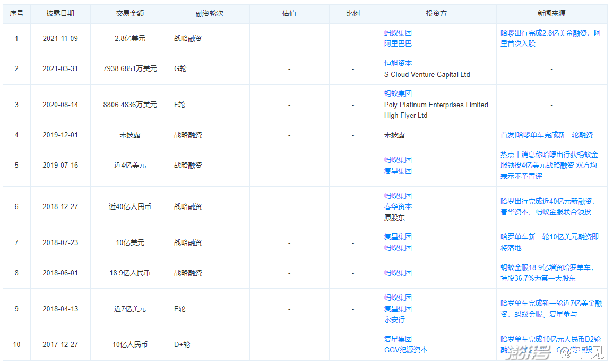
Task: Click the 7938.6851万美元 amount cell
Action: click(x=129, y=69)
